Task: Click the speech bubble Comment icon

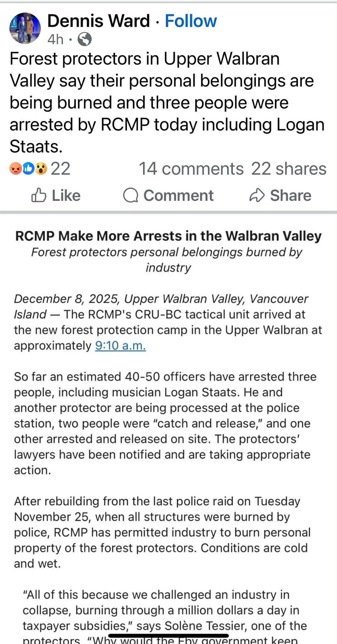Action: point(131,195)
